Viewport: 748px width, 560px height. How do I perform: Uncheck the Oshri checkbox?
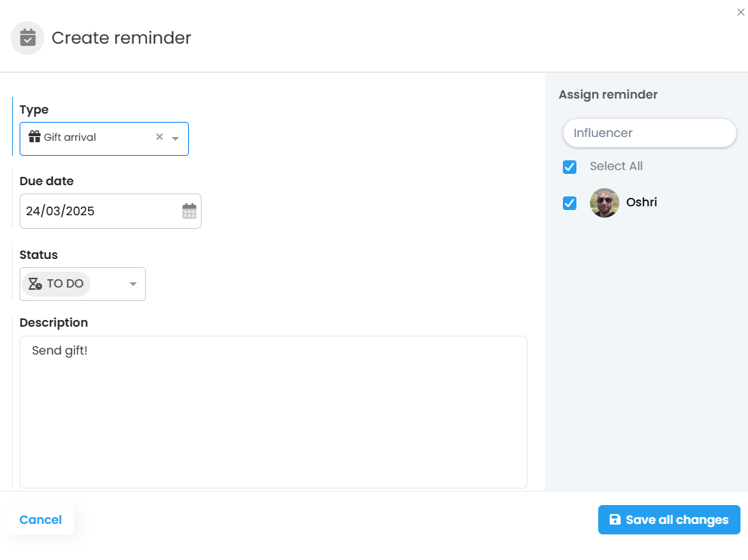[x=570, y=203]
